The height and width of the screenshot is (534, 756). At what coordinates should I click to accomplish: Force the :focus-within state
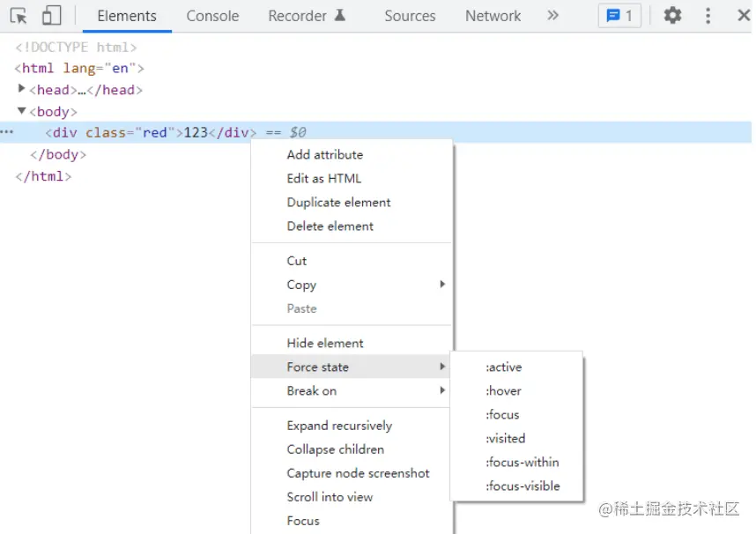516,462
